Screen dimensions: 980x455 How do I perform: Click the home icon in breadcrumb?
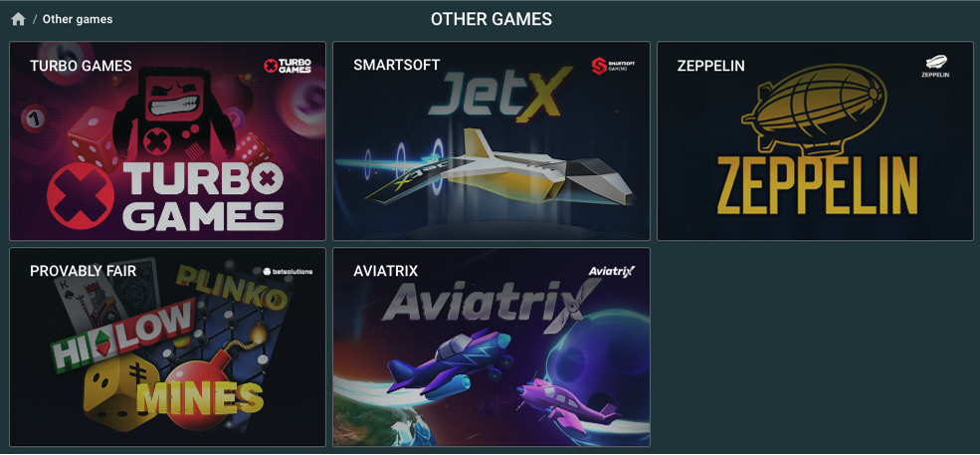pos(18,19)
